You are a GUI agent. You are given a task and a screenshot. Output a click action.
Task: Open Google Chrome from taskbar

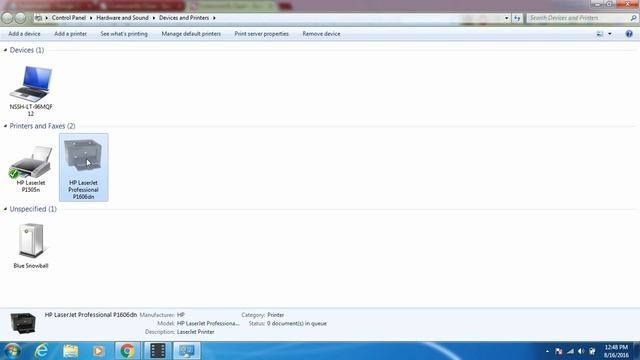click(x=127, y=351)
